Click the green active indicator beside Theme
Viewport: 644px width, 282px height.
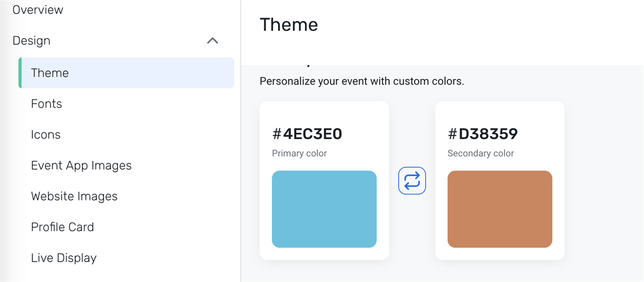coord(20,73)
